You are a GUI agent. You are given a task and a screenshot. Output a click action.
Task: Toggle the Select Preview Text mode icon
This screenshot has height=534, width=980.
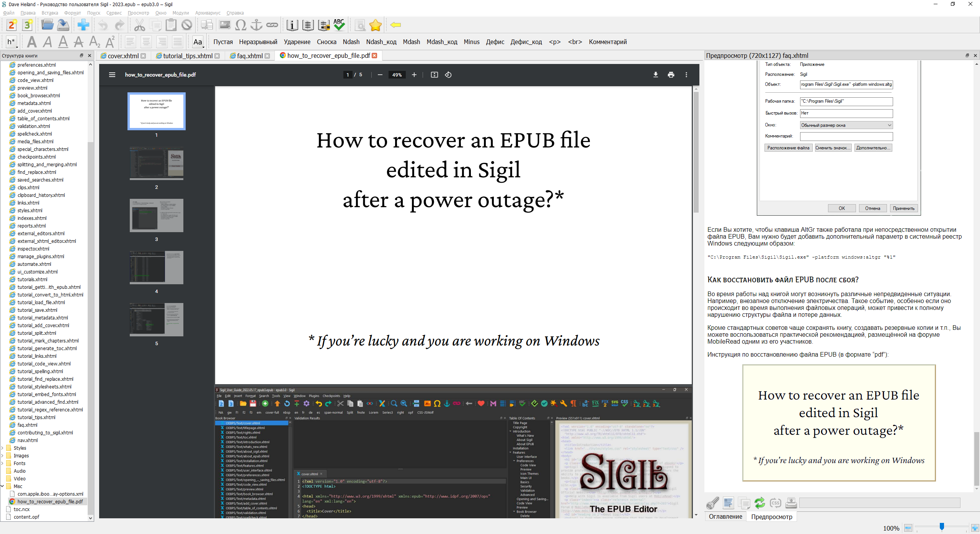tap(728, 503)
